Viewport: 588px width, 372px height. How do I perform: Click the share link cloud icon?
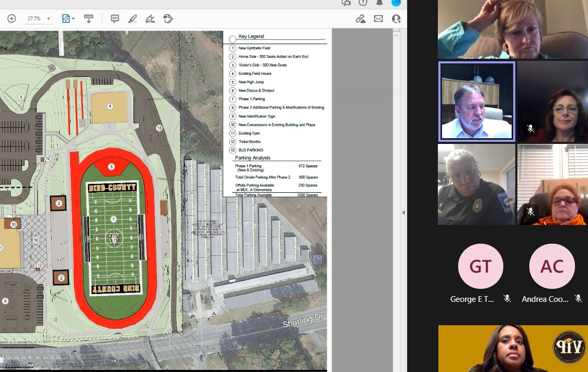(360, 19)
